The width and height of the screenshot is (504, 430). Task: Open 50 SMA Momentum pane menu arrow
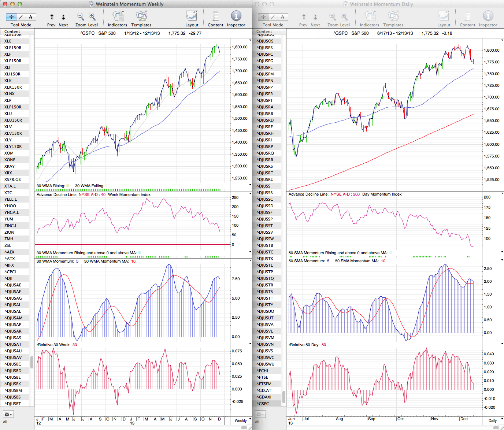coord(502,260)
